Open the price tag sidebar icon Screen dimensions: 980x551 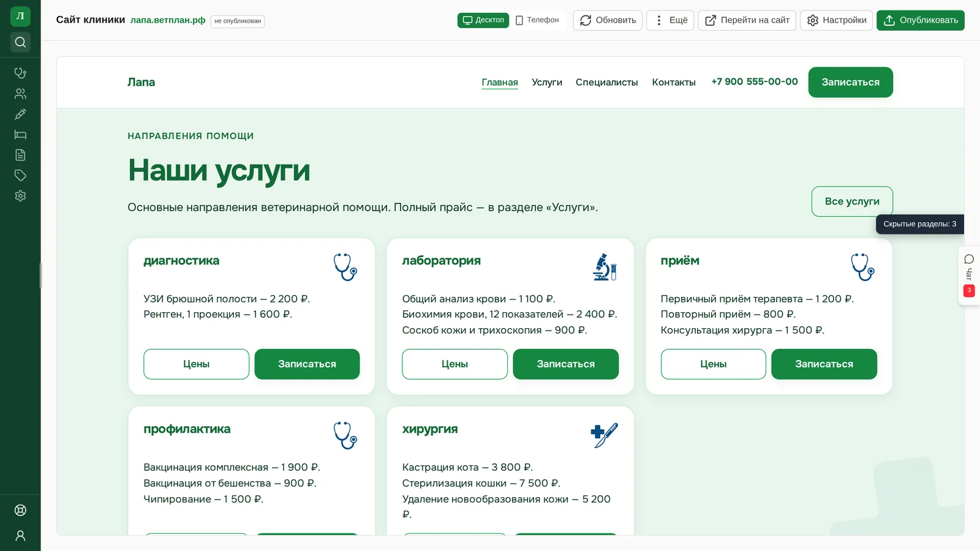point(20,175)
